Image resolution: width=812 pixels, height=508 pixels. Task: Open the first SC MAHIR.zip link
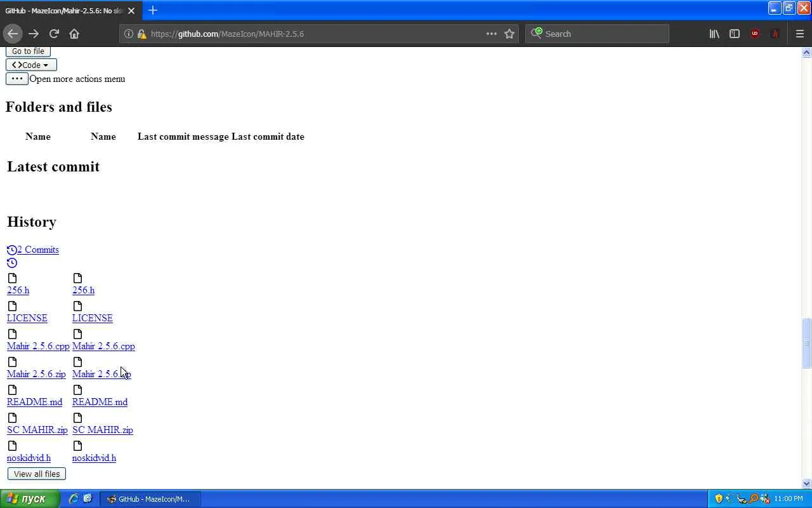[x=37, y=430]
